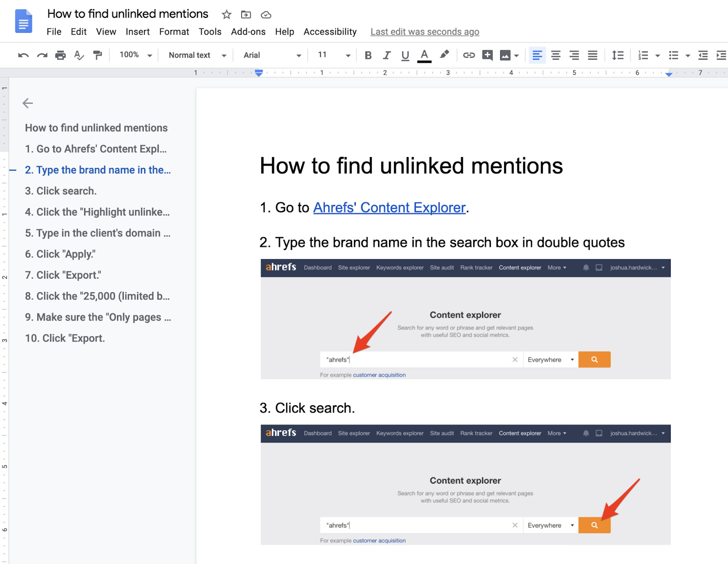Click the Print icon
Image resolution: width=728 pixels, height=564 pixels.
point(60,56)
